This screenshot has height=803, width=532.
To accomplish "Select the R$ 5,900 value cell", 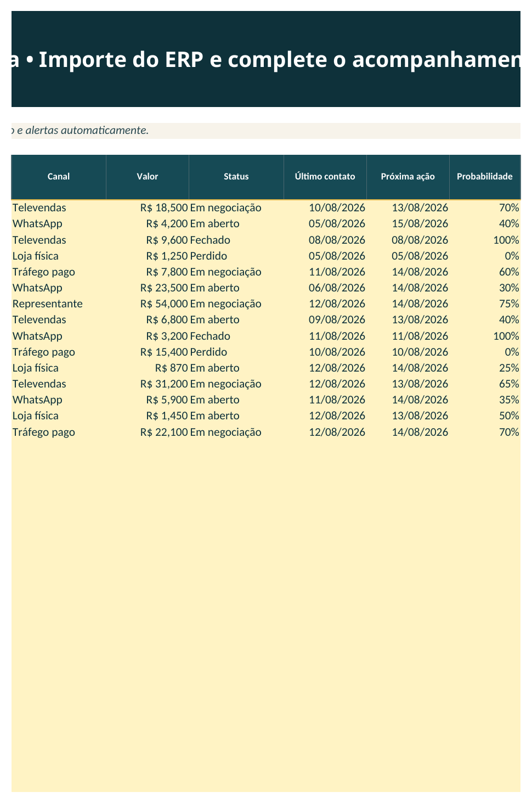I will pyautogui.click(x=148, y=400).
